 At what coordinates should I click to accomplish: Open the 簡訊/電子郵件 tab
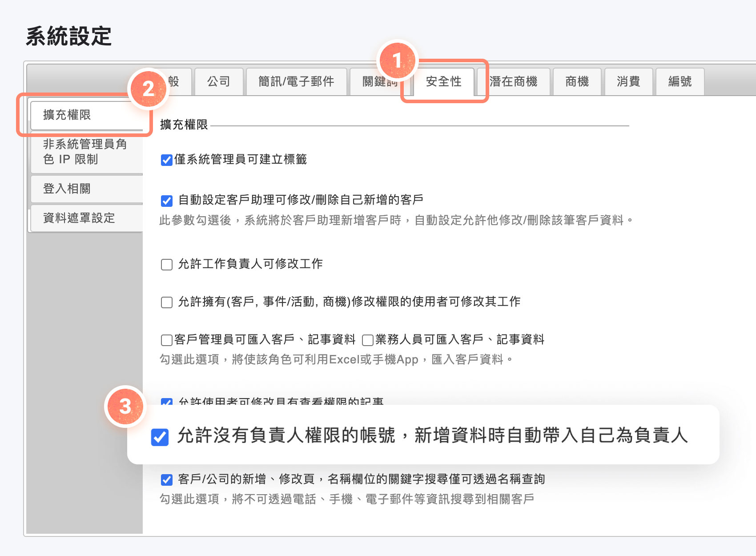(296, 82)
